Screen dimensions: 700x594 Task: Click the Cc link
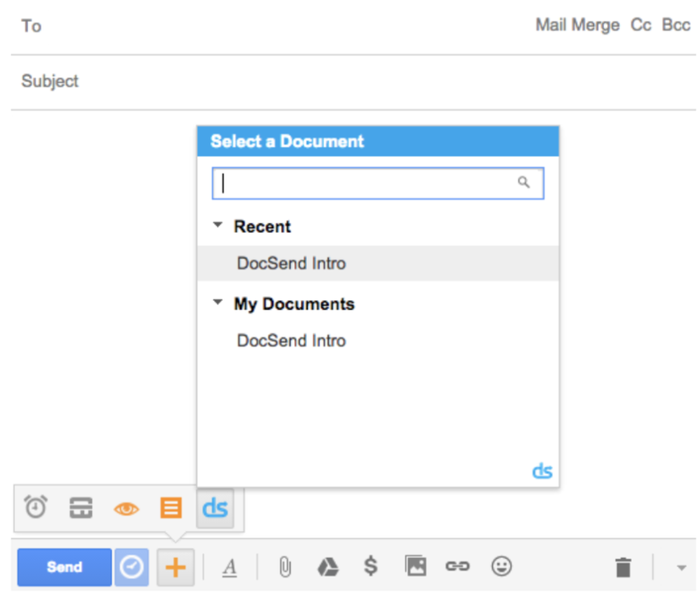click(640, 25)
